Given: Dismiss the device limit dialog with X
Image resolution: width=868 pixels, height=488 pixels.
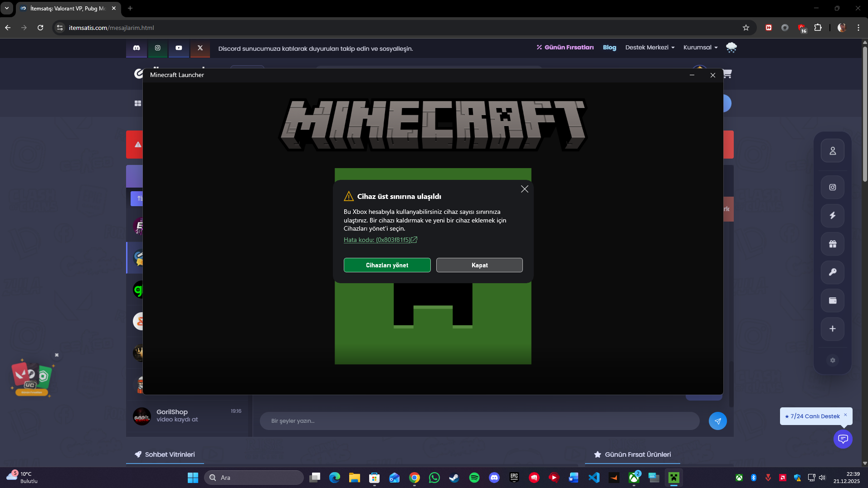Looking at the screenshot, I should coord(524,189).
